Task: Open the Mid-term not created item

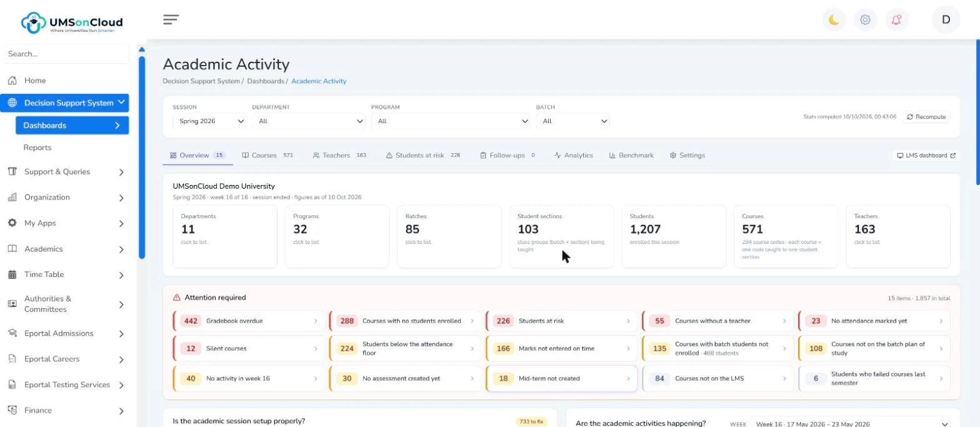Action: tap(561, 378)
